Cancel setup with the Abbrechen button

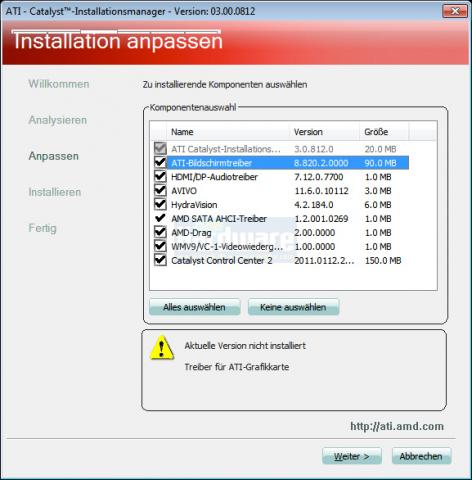coord(421,456)
